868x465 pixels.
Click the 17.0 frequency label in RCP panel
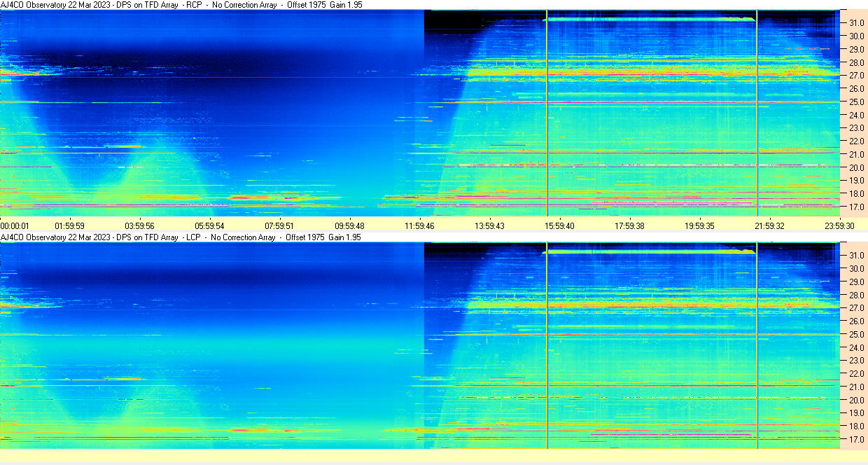(x=857, y=207)
